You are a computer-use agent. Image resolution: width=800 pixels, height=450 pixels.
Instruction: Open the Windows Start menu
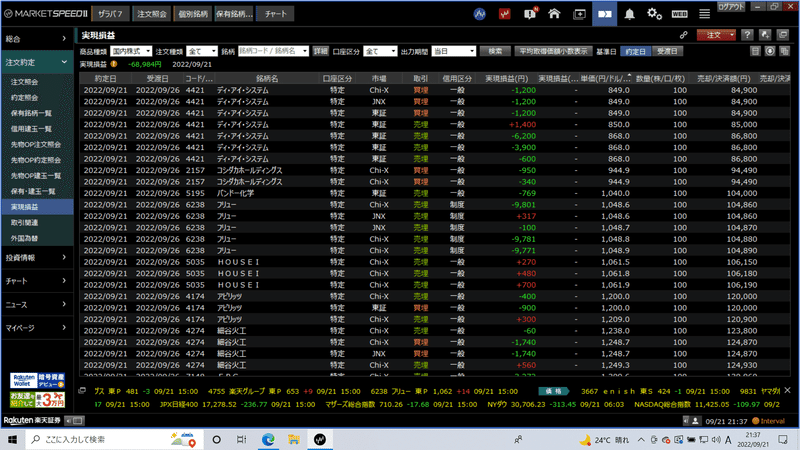point(13,439)
